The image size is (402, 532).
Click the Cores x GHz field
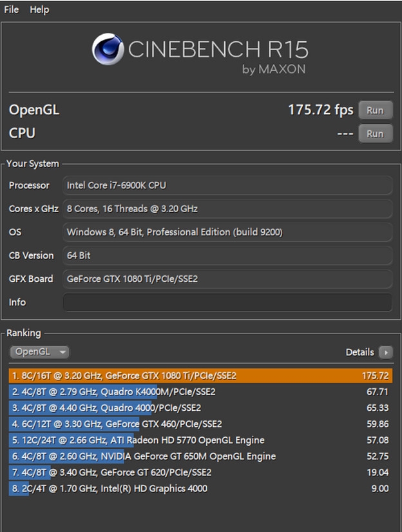[x=227, y=209]
